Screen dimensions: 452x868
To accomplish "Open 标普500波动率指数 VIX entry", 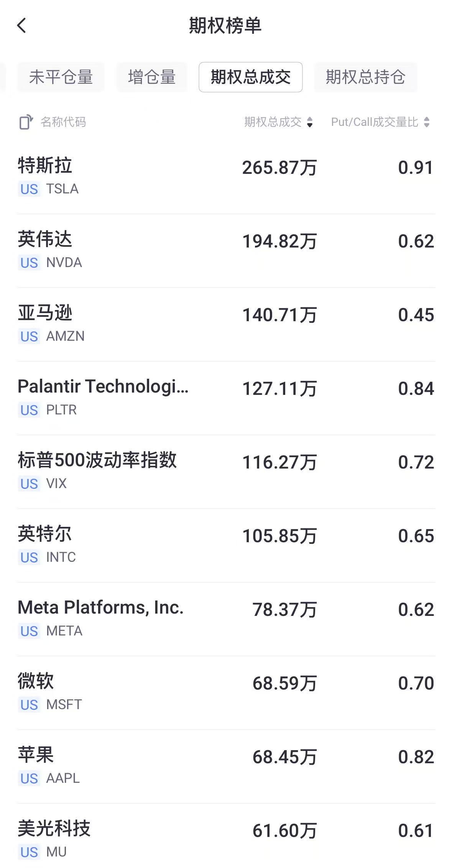I will point(226,471).
